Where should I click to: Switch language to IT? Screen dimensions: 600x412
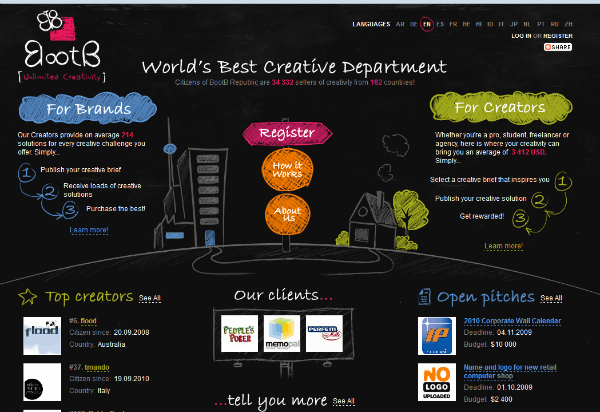(x=501, y=24)
